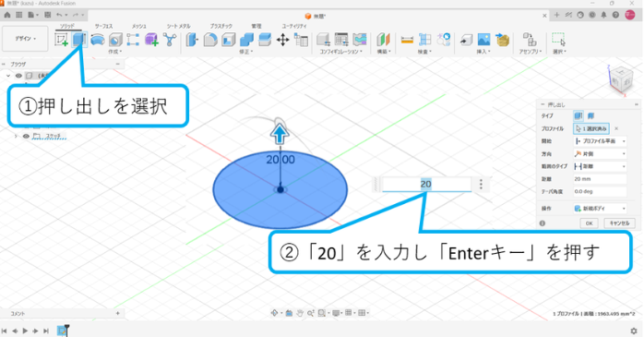Open the Change Parameters table icon
This screenshot has width=644, height=337.
(301, 40)
